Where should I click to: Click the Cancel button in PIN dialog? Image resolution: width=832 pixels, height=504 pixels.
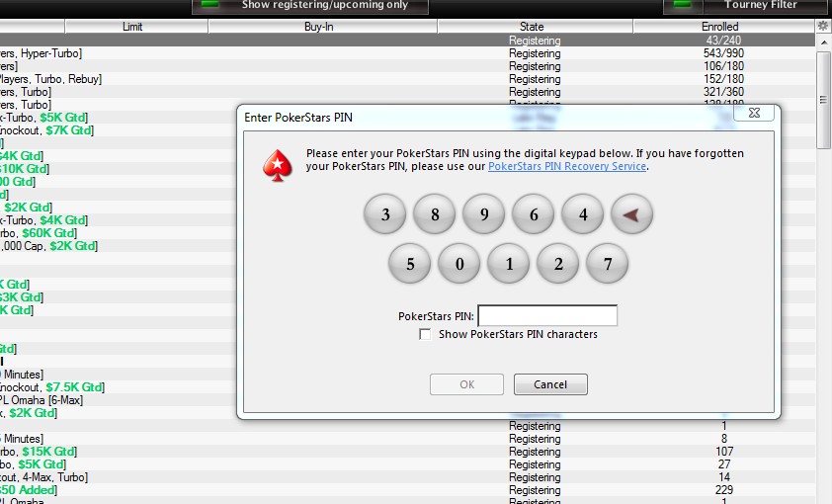coord(550,384)
